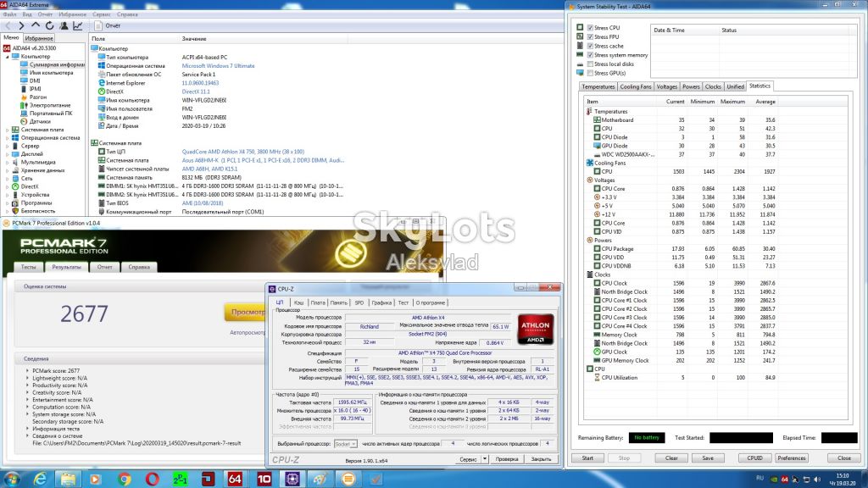868x488 pixels.
Task: Open CPUID from the Stability Test
Action: click(754, 458)
